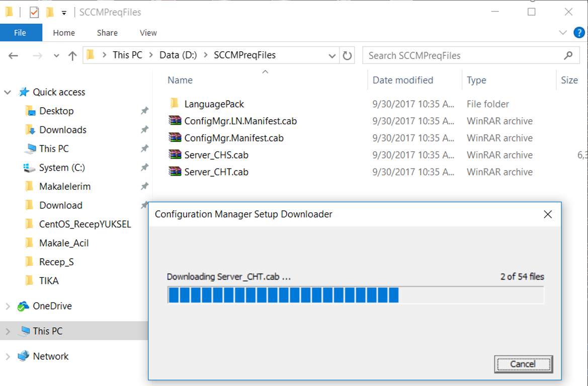Click the pin icon next to Downloads
This screenshot has width=588, height=386.
pyautogui.click(x=144, y=130)
